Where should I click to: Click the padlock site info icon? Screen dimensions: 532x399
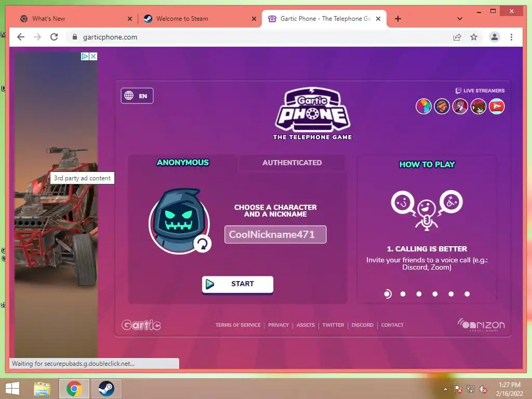click(75, 37)
